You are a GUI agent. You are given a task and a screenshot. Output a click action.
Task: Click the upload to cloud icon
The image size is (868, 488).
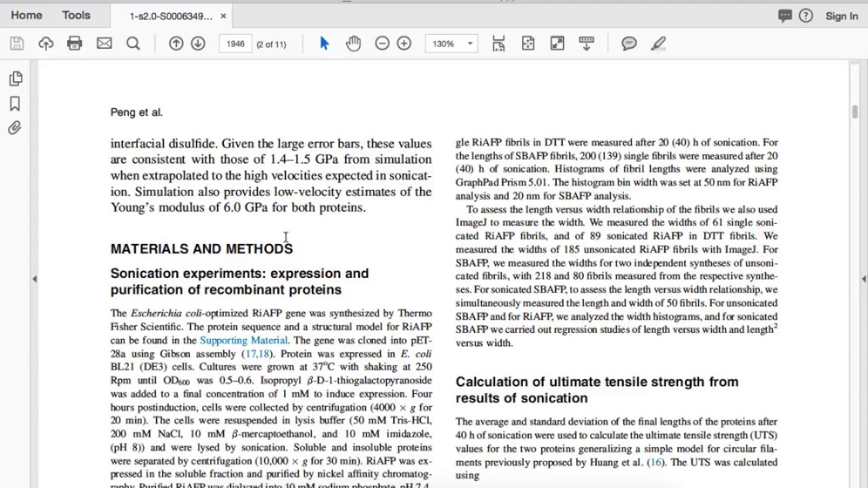46,43
